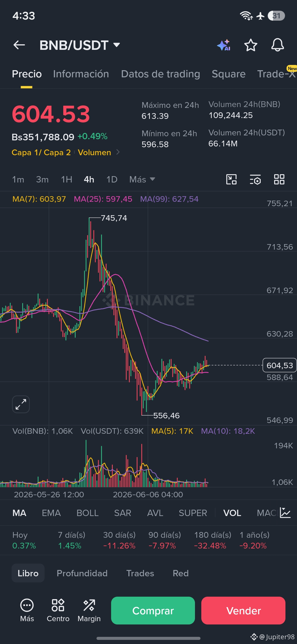Screen dimensions: 297x644
Task: Open chart display settings icon
Action: 255,179
